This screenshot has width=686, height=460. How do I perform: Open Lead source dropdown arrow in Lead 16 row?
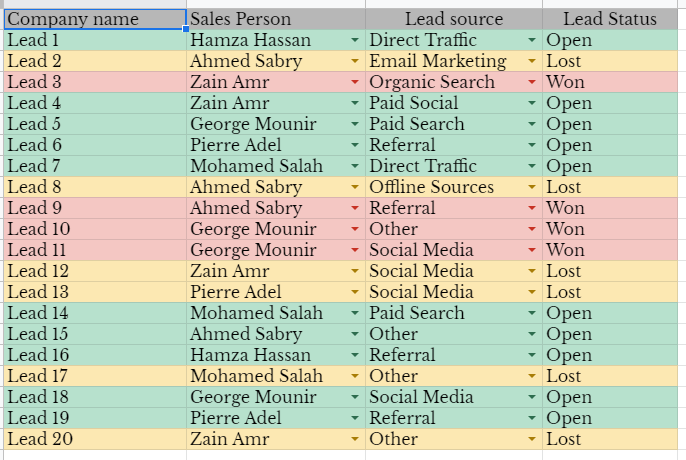[x=533, y=355]
